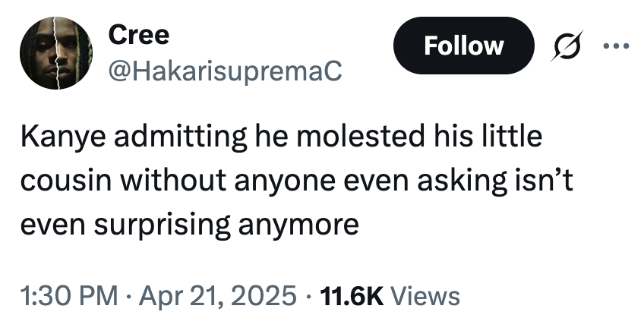Follow the Cree account
Screen dimensions: 644x334
tap(463, 46)
